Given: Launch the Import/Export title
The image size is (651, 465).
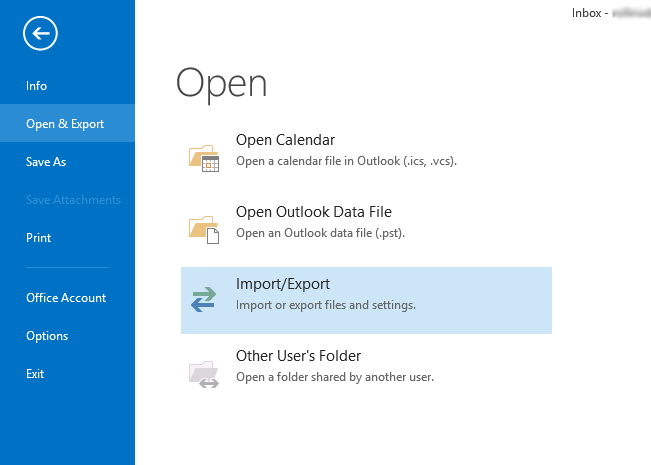Looking at the screenshot, I should 283,284.
